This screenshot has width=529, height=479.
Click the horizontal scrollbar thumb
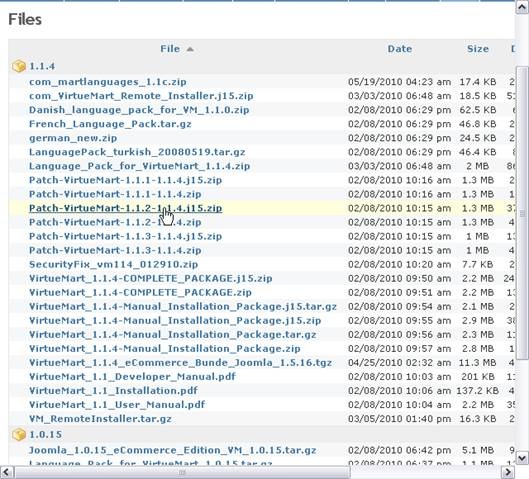coord(182,472)
